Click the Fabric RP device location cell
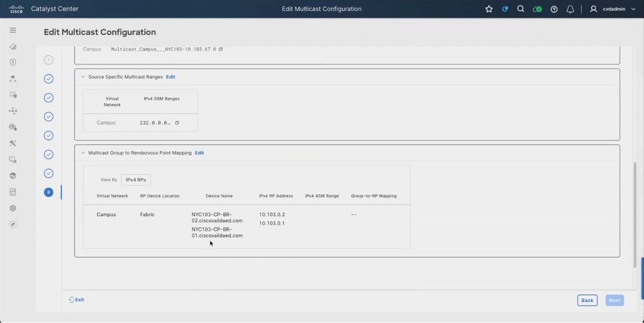Screen dimensions: 644x323 [147, 215]
